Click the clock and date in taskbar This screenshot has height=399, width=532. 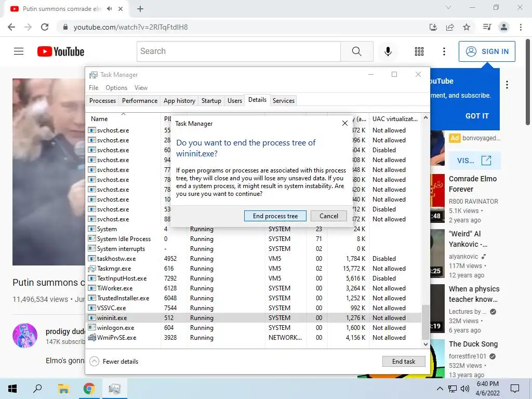coord(487,389)
